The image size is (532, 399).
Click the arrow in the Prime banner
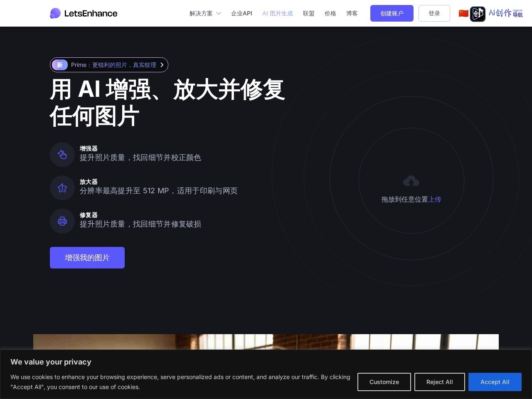pyautogui.click(x=162, y=65)
